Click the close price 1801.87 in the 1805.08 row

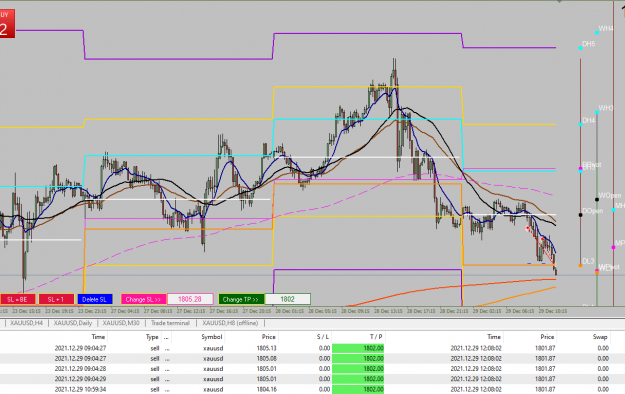[545, 359]
